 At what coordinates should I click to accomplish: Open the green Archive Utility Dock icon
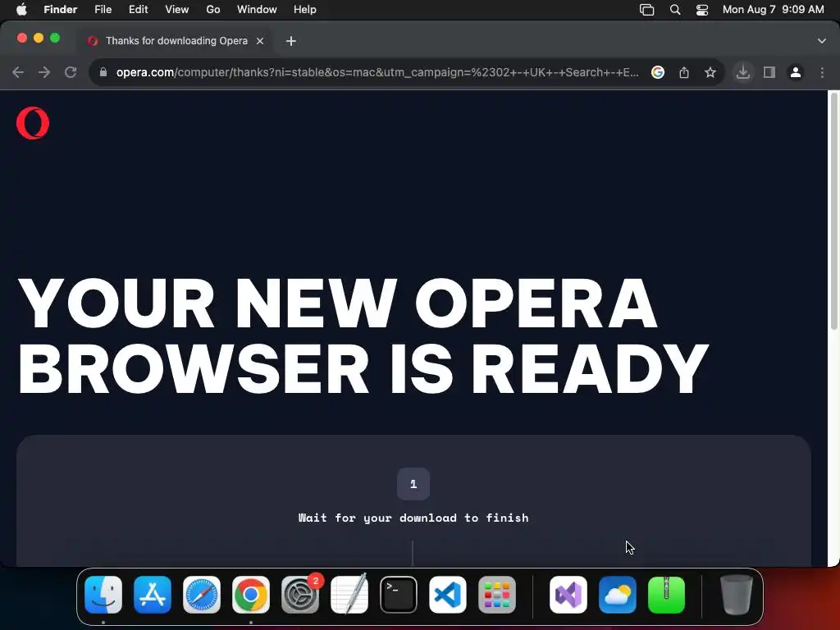(x=666, y=595)
